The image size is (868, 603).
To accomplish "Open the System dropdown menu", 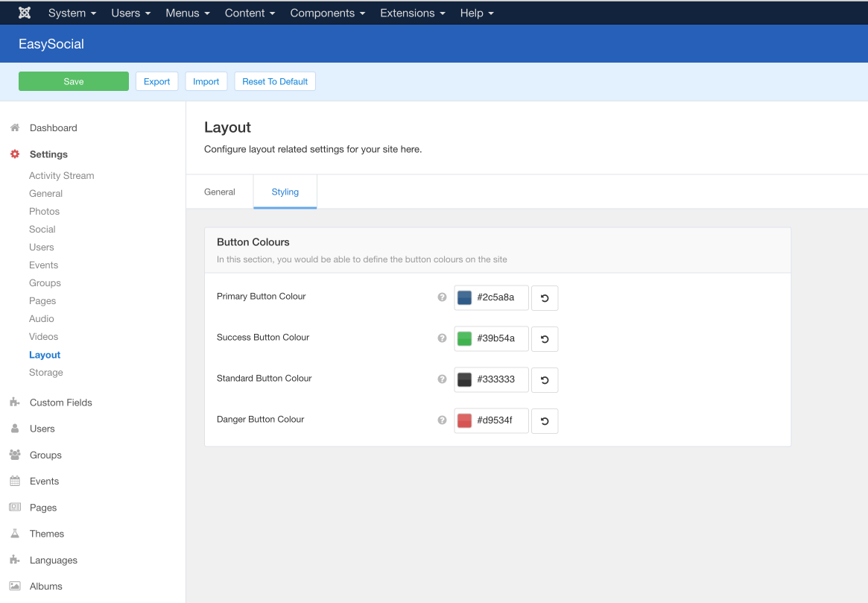I will [x=72, y=13].
